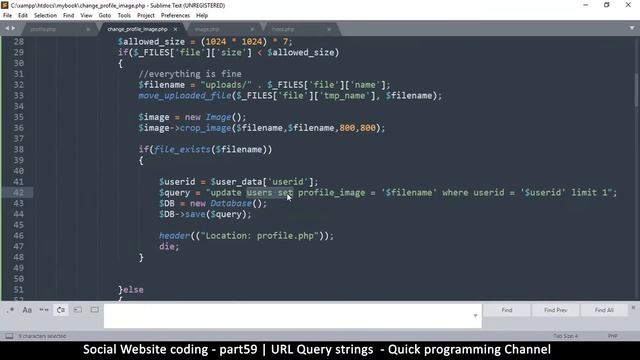This screenshot has width=640, height=360.
Task: Select the change_profile_image.php tab
Action: pyautogui.click(x=137, y=29)
